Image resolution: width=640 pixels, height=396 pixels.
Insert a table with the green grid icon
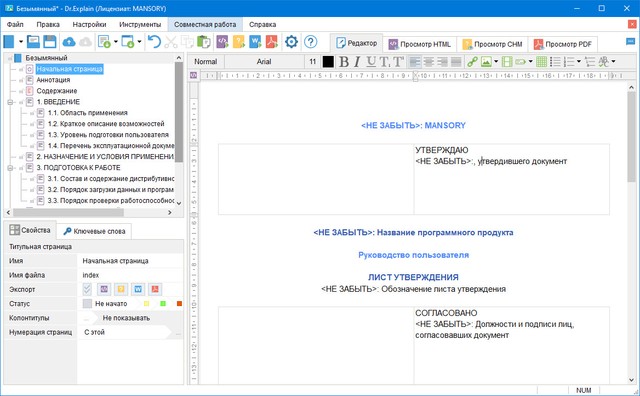click(x=541, y=62)
